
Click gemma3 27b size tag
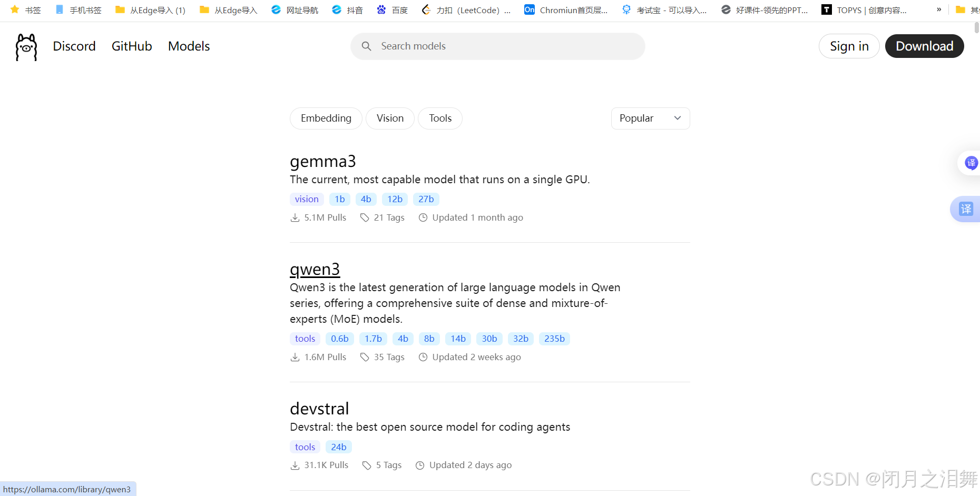tap(426, 199)
